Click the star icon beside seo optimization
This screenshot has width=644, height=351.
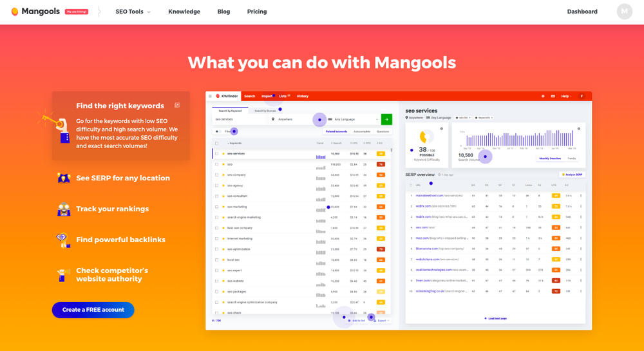(223, 249)
